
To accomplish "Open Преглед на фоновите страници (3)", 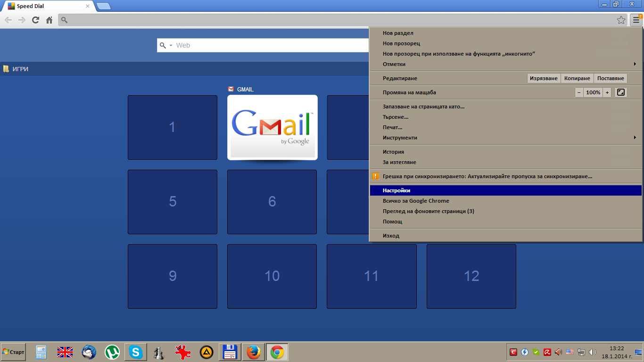I will pos(505,211).
